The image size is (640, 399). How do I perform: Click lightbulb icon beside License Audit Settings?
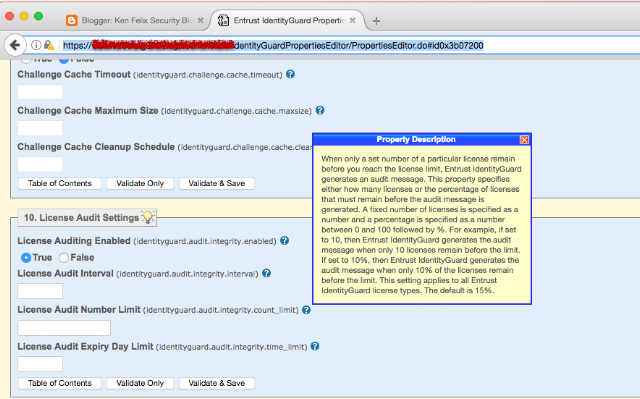(x=148, y=217)
